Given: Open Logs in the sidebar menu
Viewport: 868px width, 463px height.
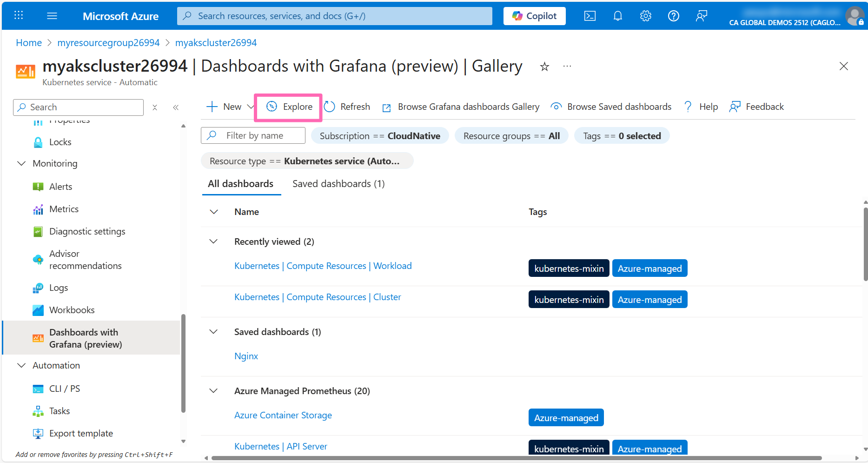Looking at the screenshot, I should (x=59, y=288).
